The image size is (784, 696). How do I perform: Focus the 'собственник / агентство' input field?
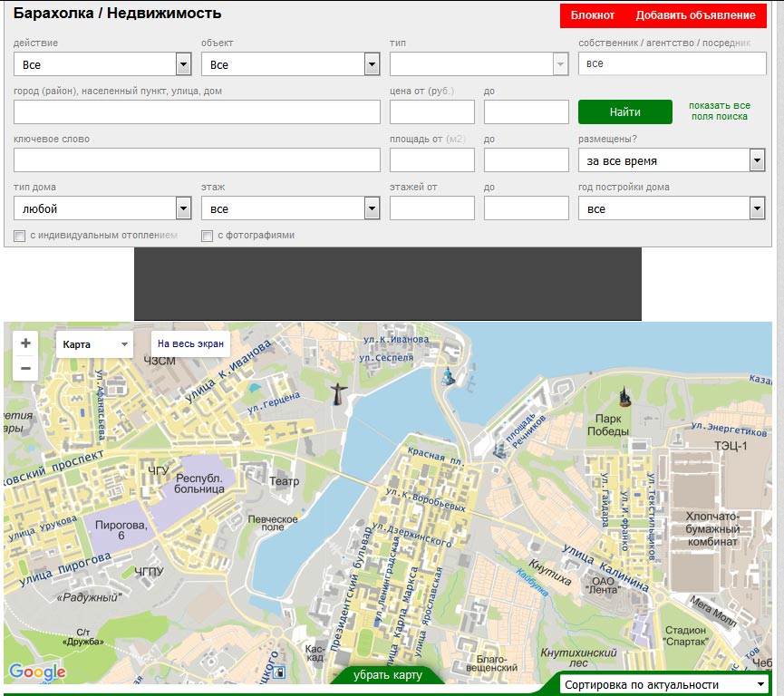pos(672,63)
